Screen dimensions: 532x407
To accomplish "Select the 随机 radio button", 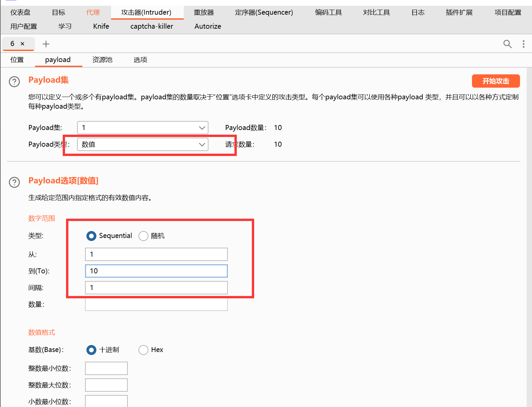I will 143,236.
